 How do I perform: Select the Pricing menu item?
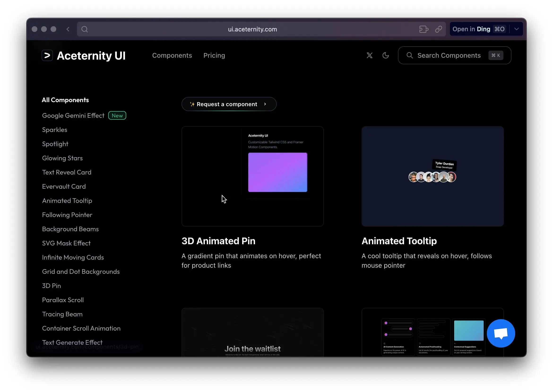click(x=214, y=55)
